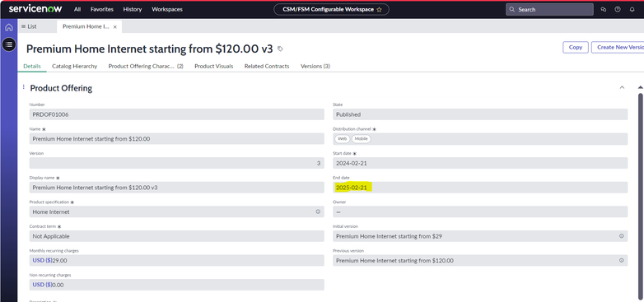
Task: Open the All menu
Action: click(x=77, y=9)
